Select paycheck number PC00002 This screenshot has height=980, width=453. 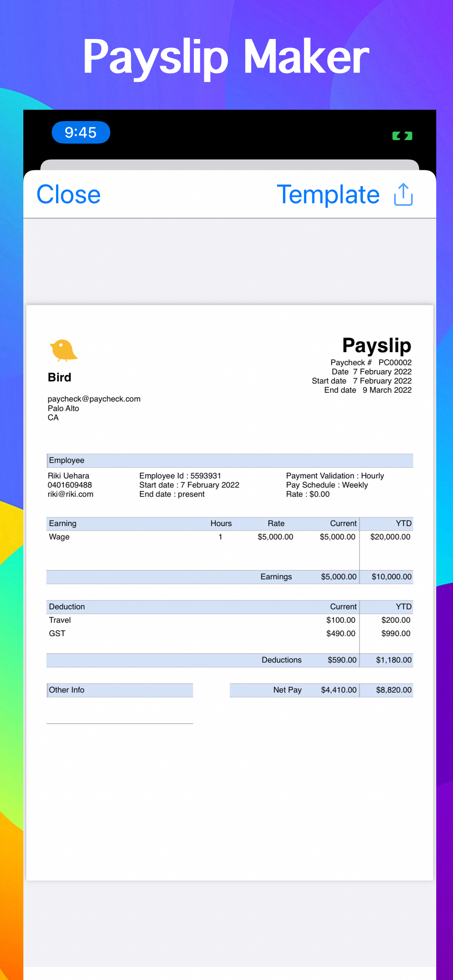click(x=395, y=362)
